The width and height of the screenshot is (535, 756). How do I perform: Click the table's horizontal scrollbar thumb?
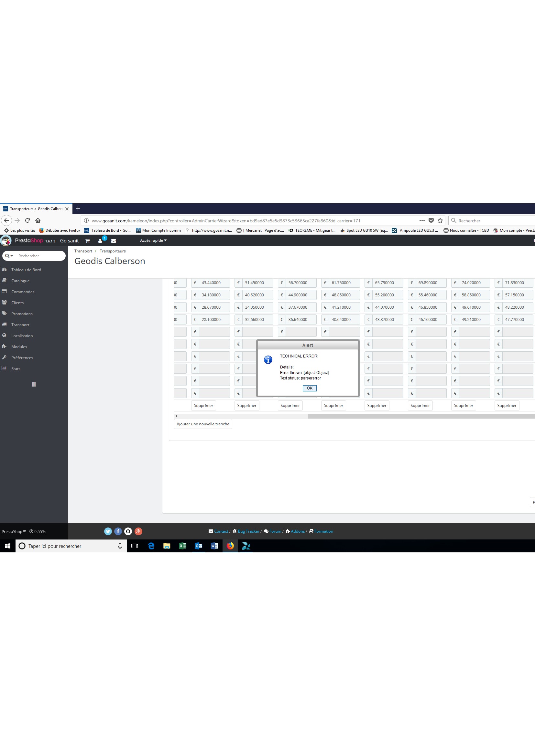[421, 416]
